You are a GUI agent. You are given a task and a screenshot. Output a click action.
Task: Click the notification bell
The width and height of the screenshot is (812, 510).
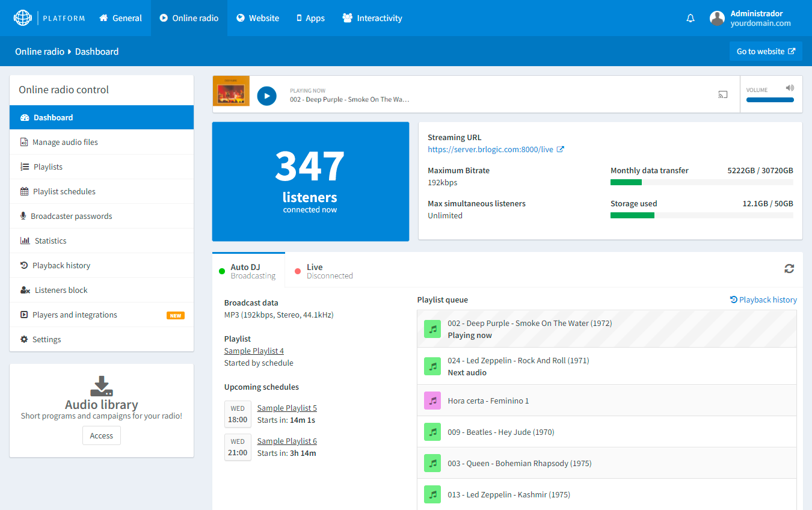[690, 18]
